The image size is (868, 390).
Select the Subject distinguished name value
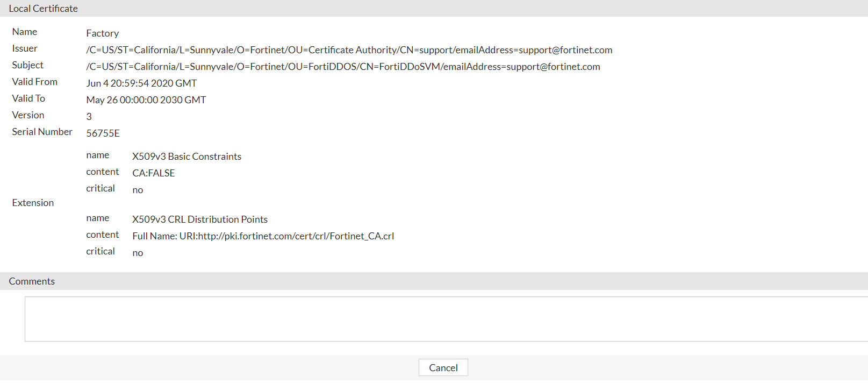[x=343, y=67]
